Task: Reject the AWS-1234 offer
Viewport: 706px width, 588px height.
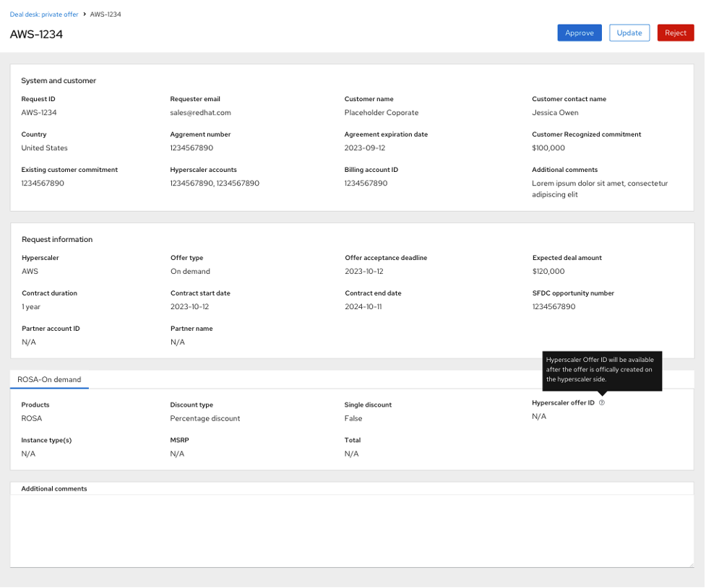Action: coord(675,33)
